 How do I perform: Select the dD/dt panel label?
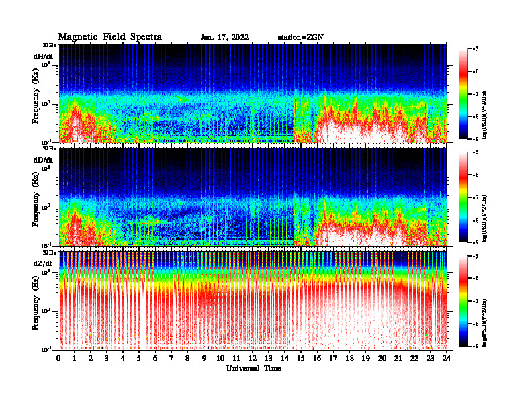coord(43,160)
